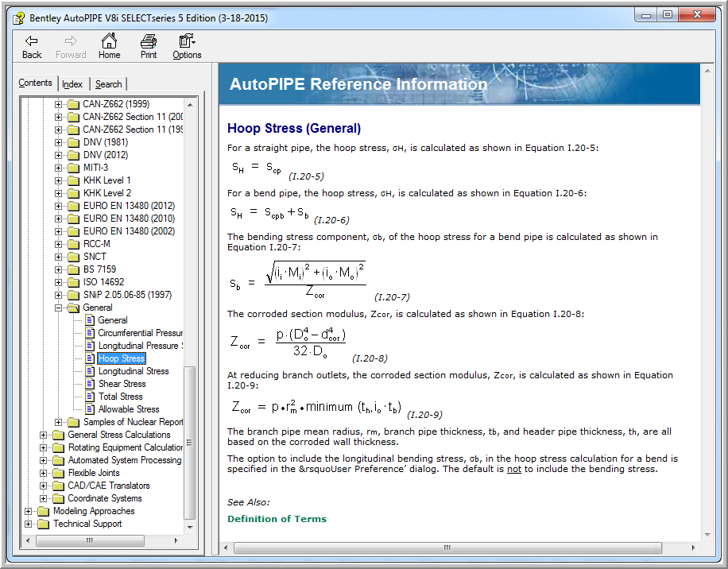This screenshot has height=569, width=728.
Task: Click the Technical Support folder icon
Action: pyautogui.click(x=43, y=524)
